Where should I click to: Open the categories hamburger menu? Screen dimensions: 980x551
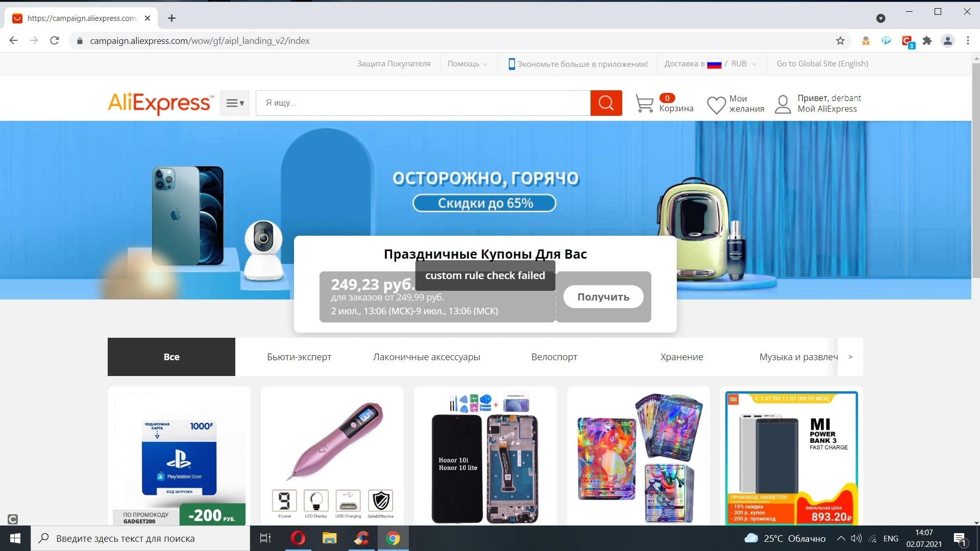[x=235, y=103]
